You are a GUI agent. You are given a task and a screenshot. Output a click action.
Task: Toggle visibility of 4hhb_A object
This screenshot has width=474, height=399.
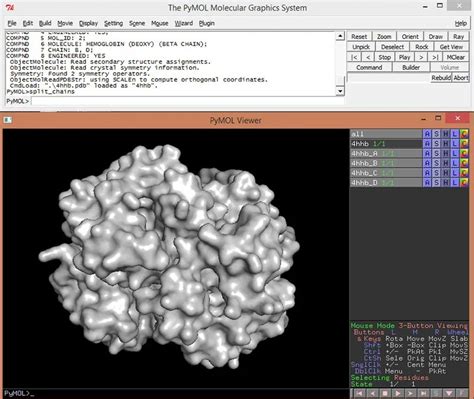386,153
